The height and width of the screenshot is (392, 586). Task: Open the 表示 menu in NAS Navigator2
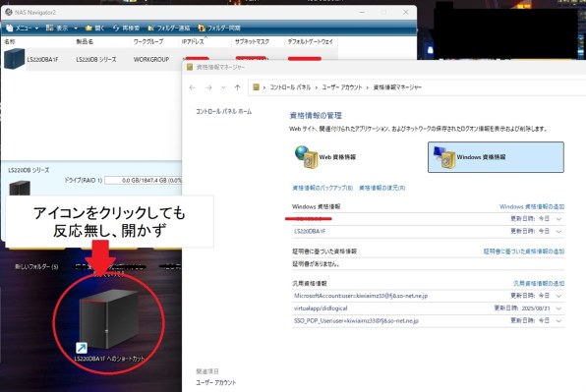tap(61, 28)
